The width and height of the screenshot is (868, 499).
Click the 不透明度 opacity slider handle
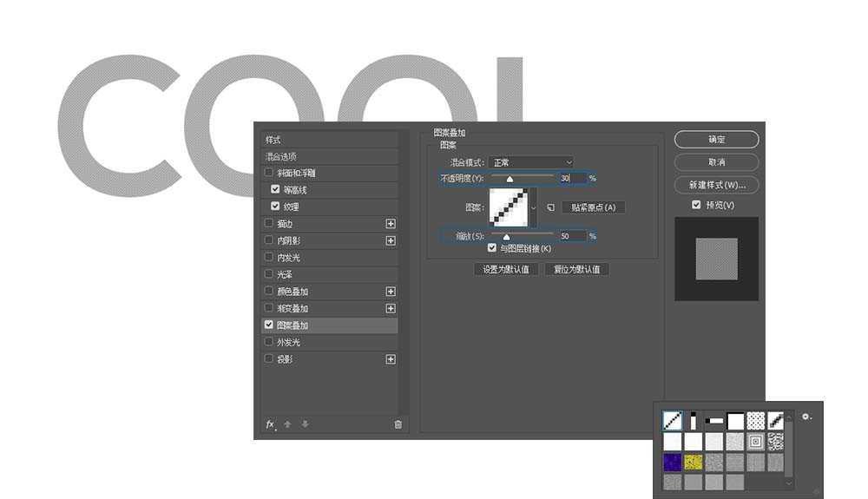coord(510,179)
